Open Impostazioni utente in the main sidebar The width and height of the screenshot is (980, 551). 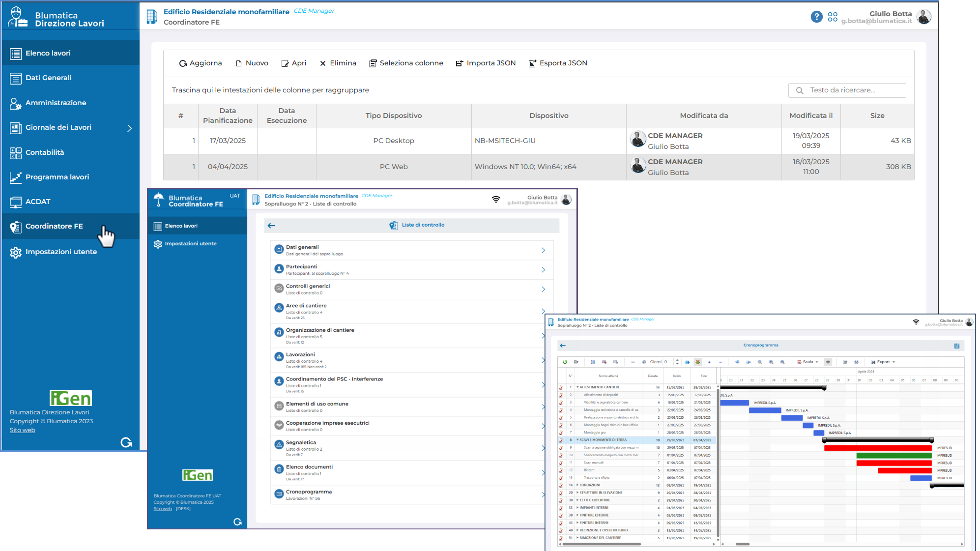71,252
